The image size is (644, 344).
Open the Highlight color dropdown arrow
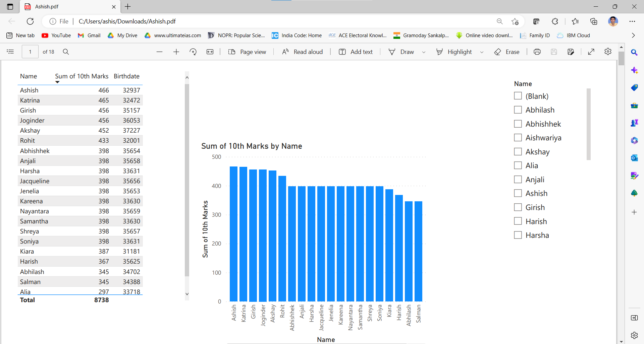coord(482,52)
